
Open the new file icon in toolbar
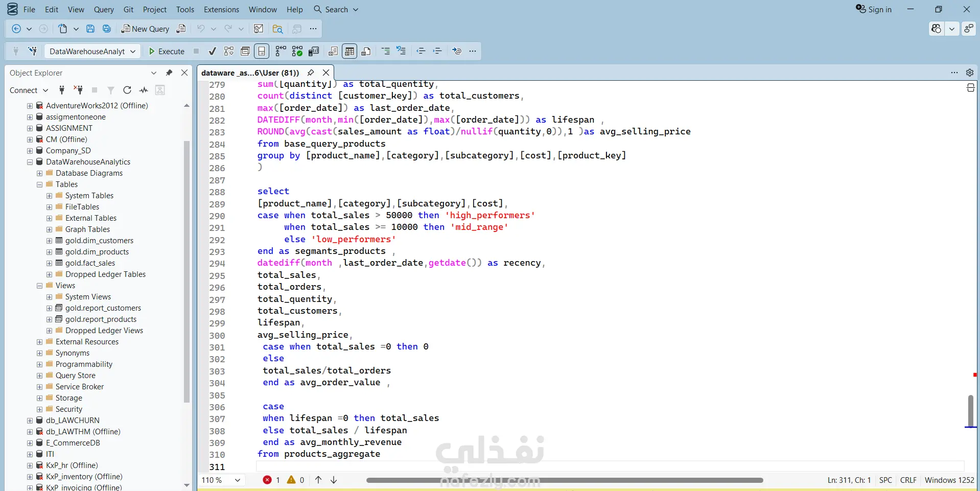point(63,29)
